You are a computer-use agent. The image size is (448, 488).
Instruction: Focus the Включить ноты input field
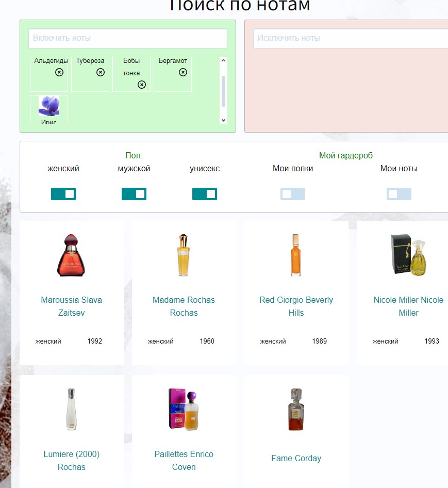click(x=128, y=38)
